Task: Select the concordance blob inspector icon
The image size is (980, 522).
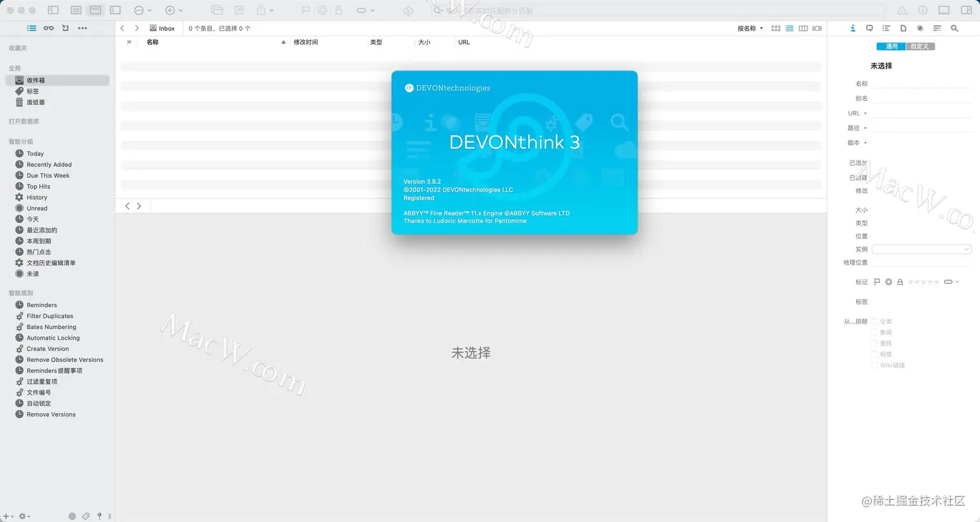Action: coord(920,28)
